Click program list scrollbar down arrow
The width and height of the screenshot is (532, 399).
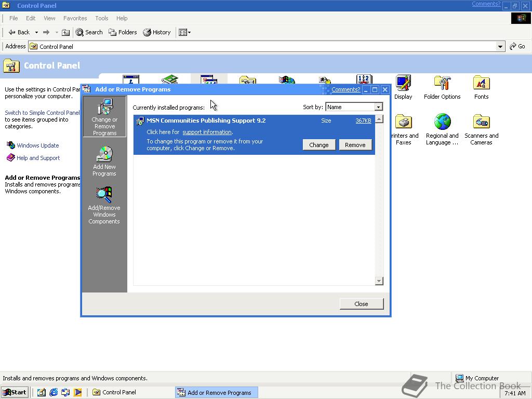point(379,281)
